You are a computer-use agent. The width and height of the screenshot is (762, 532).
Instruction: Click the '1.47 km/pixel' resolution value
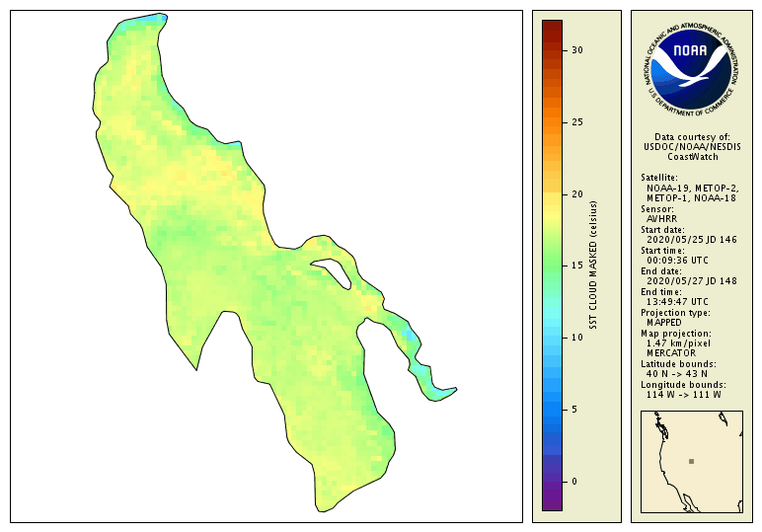[x=678, y=343]
